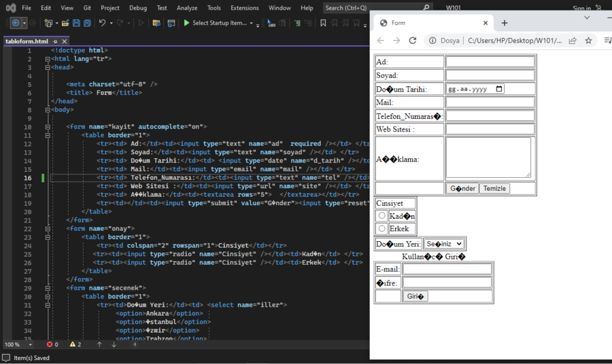This screenshot has height=364, width=612.
Task: Click the yellow warning count icon
Action: tap(73, 344)
